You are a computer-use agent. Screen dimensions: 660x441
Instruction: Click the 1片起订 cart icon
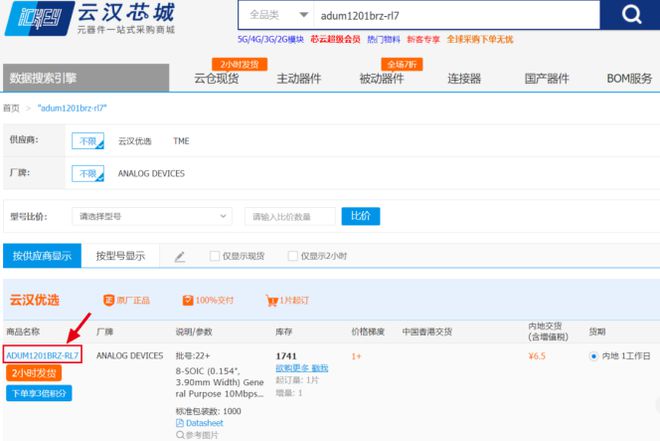tap(272, 300)
